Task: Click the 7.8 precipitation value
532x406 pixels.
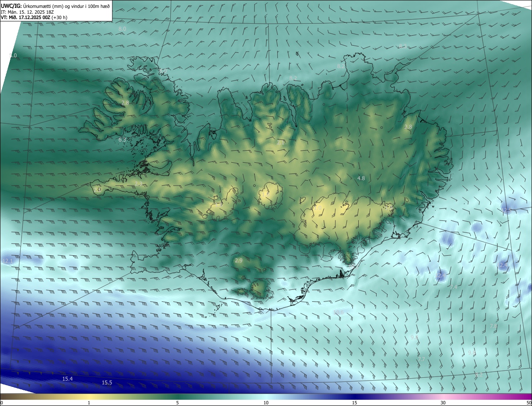Action: coord(493,326)
